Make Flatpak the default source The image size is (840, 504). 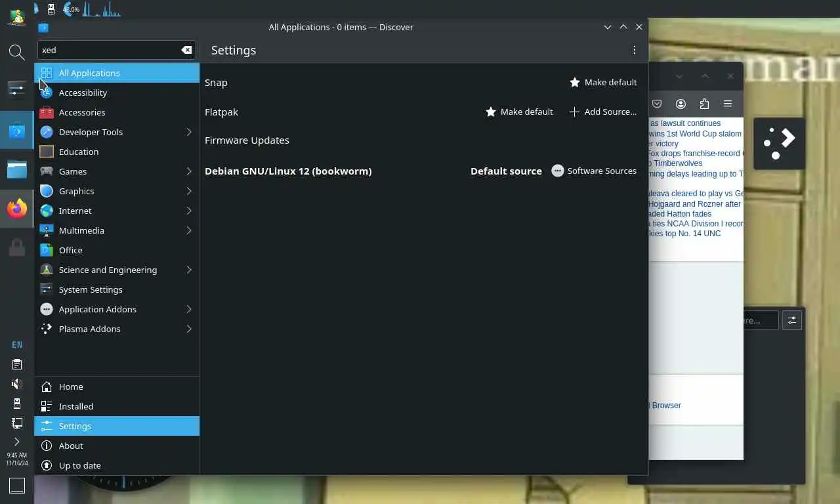[x=519, y=112]
